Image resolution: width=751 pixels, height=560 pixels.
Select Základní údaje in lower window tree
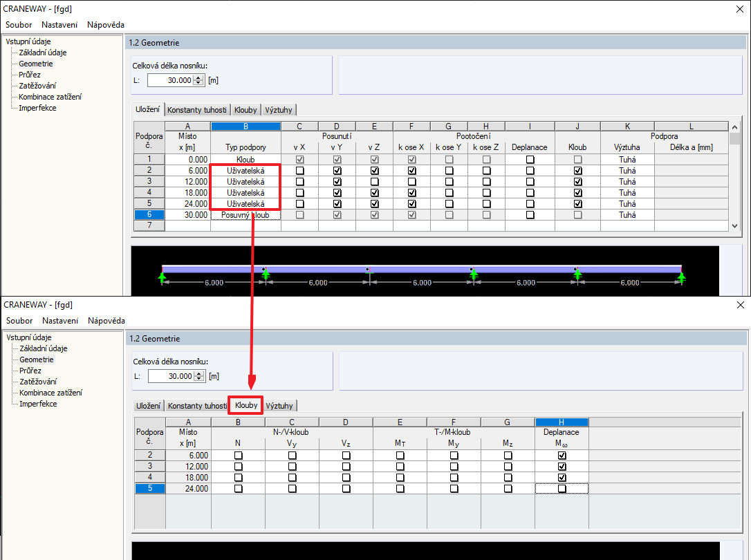point(44,348)
